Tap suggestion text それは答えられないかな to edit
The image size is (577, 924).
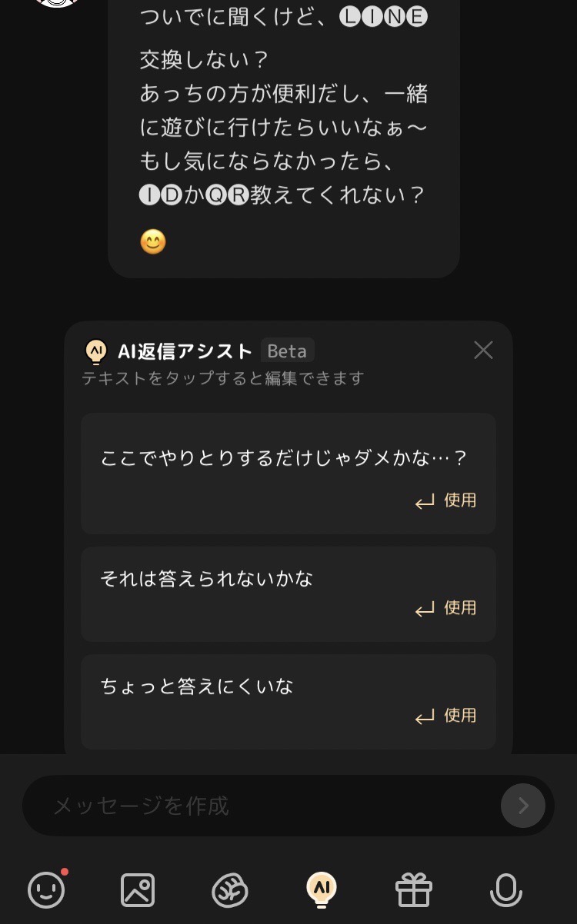point(206,579)
